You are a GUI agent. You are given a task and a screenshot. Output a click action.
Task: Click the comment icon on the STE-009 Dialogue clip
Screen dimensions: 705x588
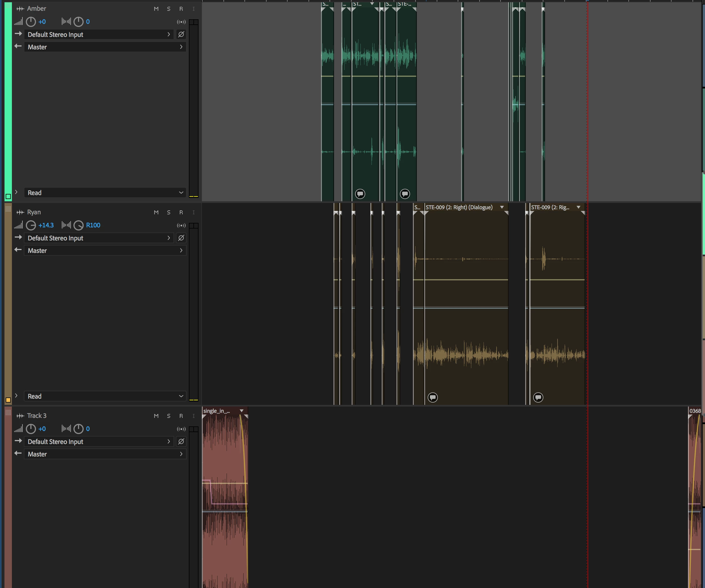pyautogui.click(x=432, y=397)
